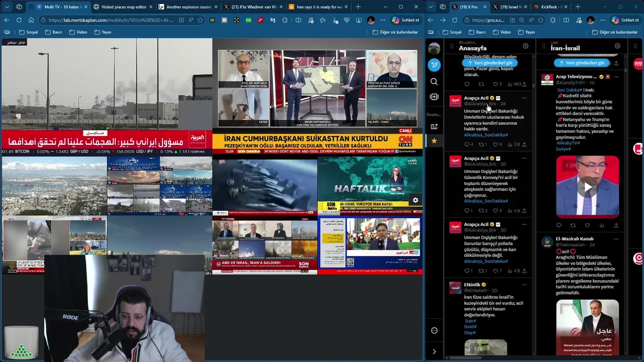Open Yayın bookmarks folder in right window
This screenshot has width=644, height=362.
coord(526,32)
